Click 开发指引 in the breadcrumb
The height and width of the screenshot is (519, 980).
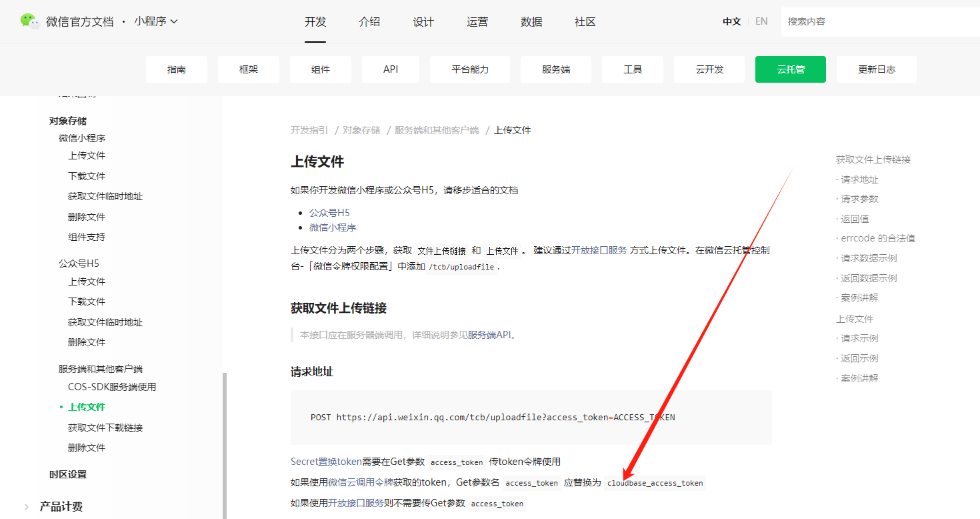pos(309,130)
